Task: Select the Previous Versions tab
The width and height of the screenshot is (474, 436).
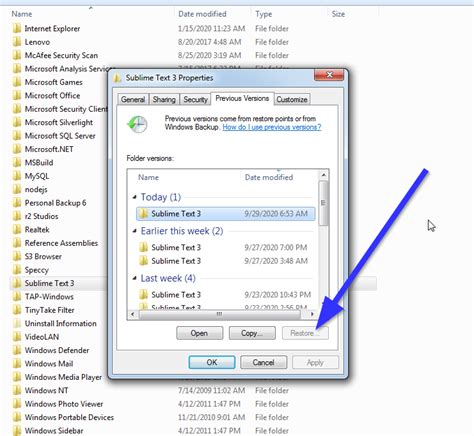Action: (242, 98)
